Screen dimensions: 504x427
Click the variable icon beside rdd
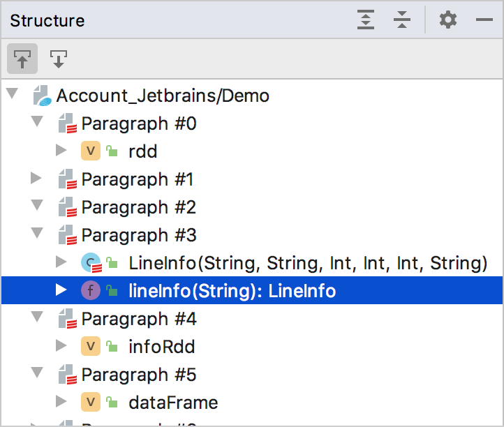coord(91,151)
